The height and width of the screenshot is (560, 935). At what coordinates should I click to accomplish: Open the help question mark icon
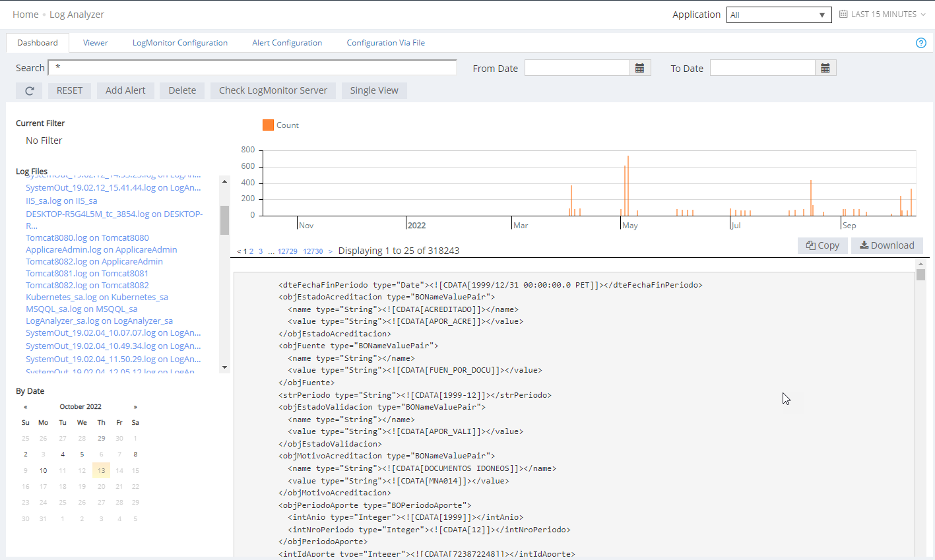(921, 43)
